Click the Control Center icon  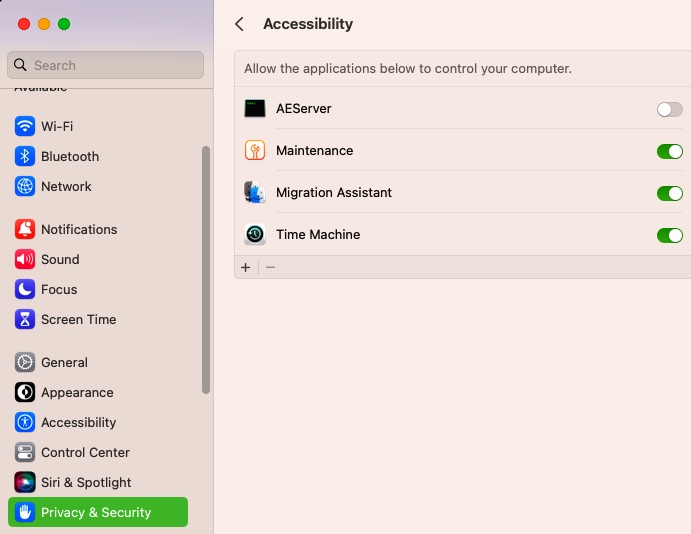tap(25, 452)
